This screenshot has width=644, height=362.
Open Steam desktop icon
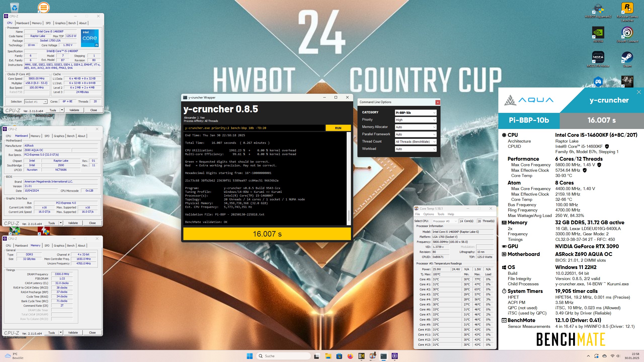click(x=627, y=59)
